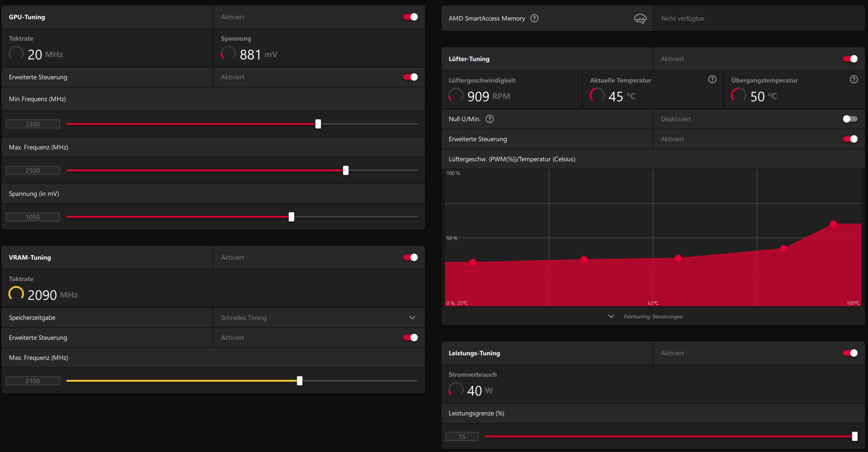Toggle VRAM-Tuning switch
The width and height of the screenshot is (868, 452).
(410, 257)
